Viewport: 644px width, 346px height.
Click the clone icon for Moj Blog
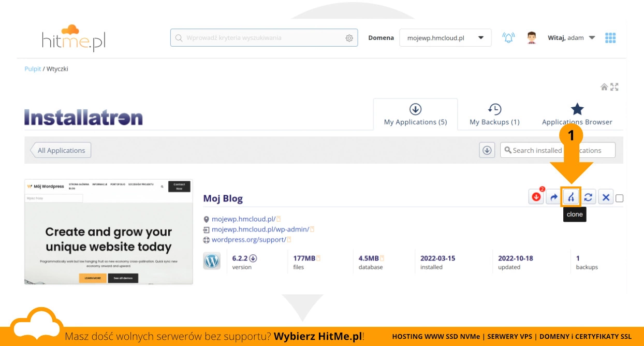[x=571, y=197]
